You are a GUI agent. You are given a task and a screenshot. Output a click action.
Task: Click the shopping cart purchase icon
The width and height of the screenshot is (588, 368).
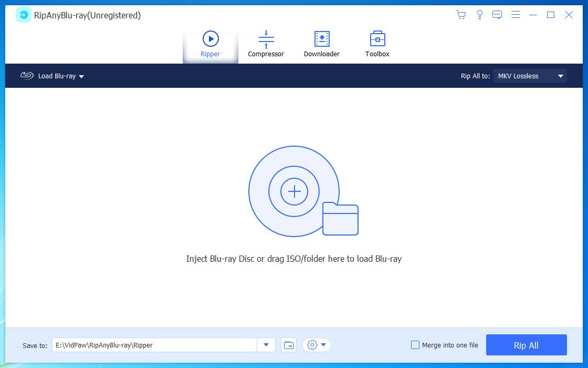[x=461, y=15]
